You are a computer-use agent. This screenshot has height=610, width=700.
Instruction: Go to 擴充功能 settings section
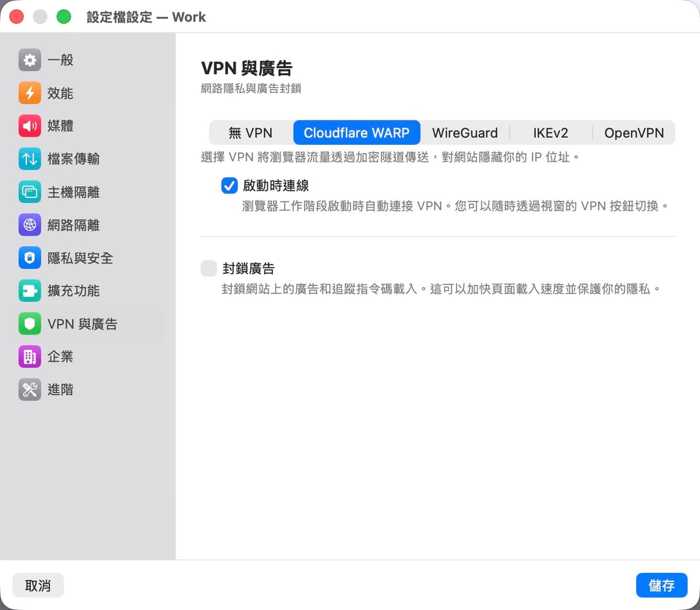click(x=87, y=291)
